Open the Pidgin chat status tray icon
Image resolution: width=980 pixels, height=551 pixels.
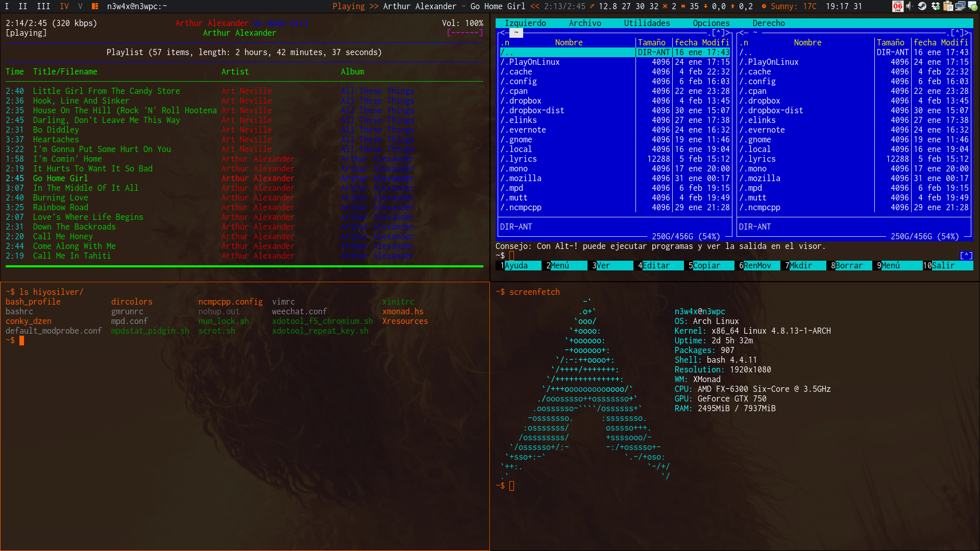coord(973,6)
